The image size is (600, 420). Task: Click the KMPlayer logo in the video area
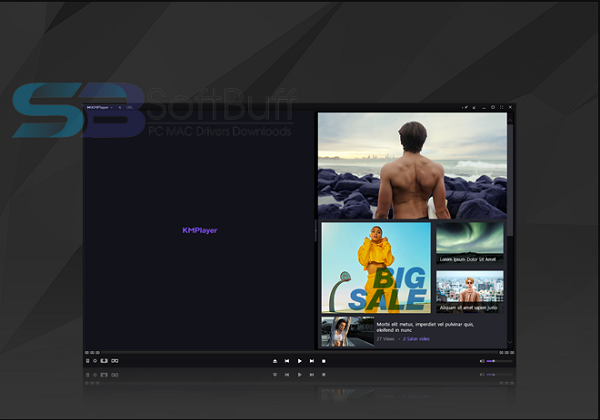200,230
